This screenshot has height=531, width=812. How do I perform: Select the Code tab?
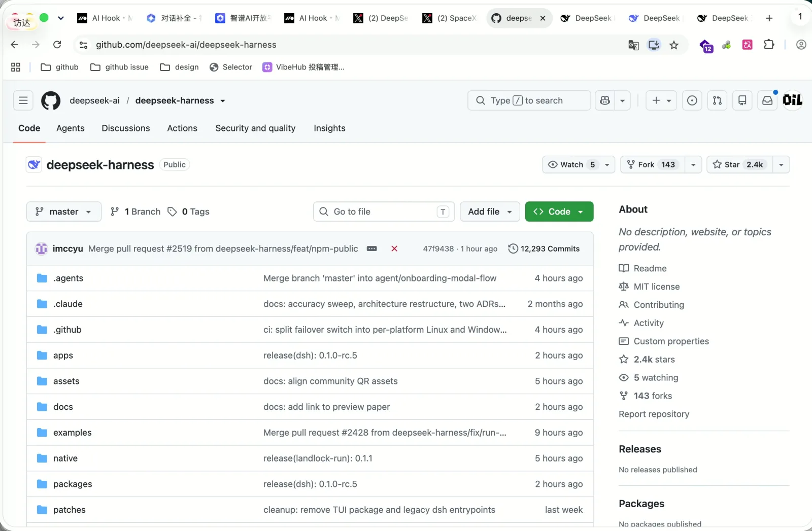[29, 128]
